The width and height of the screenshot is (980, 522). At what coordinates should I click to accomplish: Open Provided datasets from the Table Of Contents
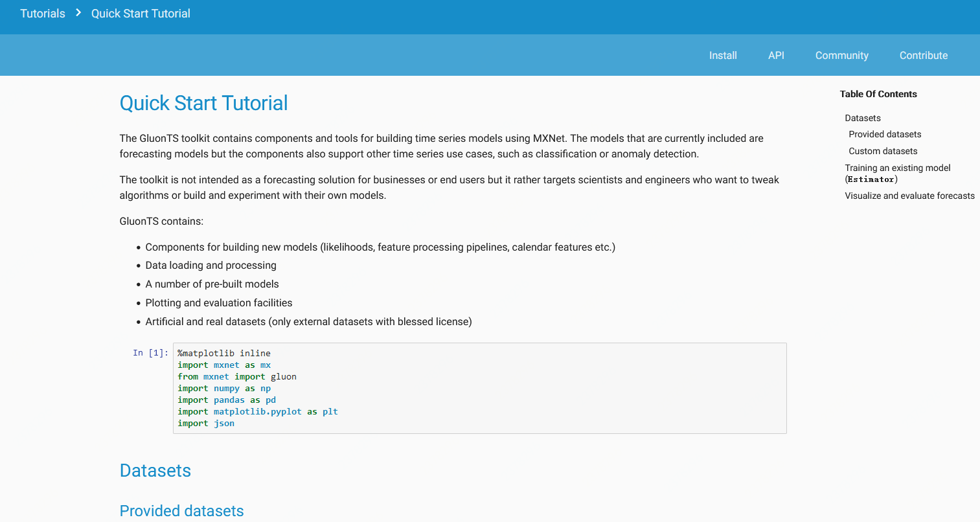tap(885, 134)
